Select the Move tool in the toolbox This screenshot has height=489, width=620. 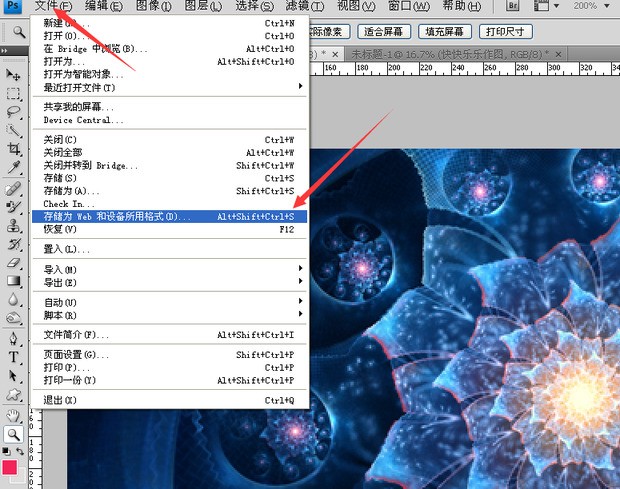point(14,75)
